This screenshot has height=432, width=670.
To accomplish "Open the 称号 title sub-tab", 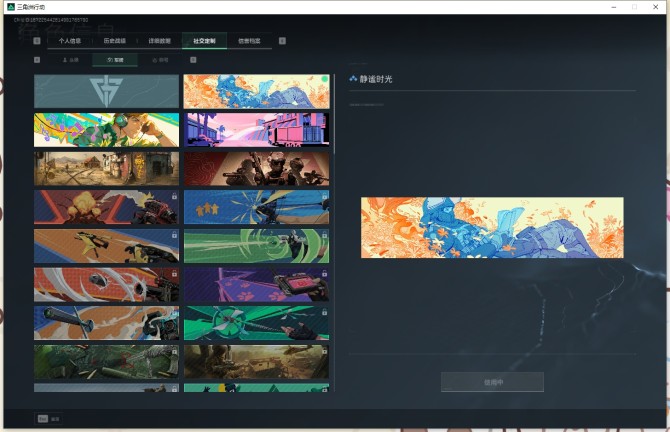I will point(160,60).
